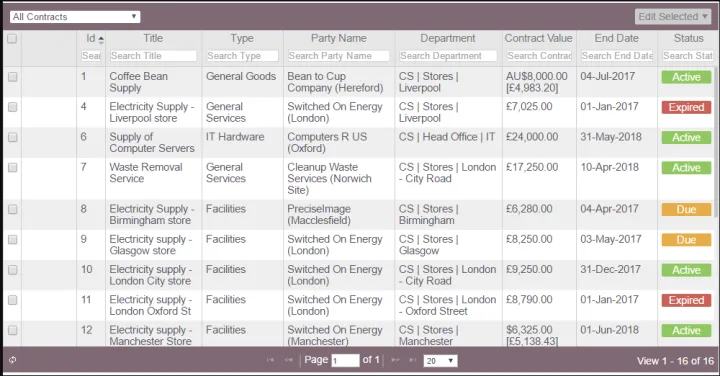Check the box for Coffee Bean Supply row
The image size is (720, 376).
(12, 77)
